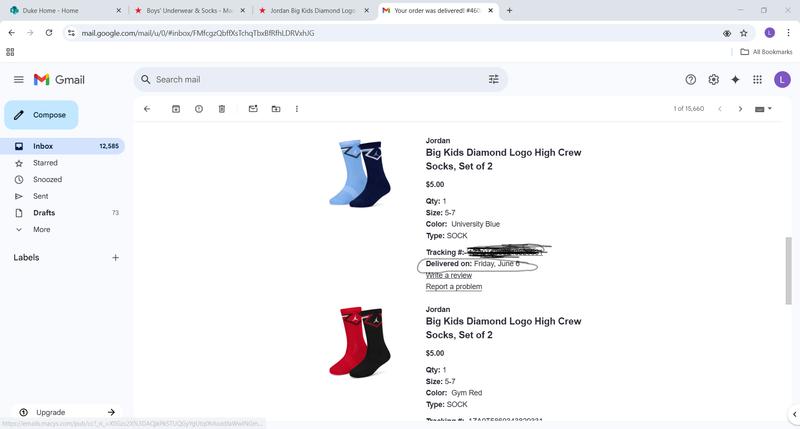Close the Duke Home tab
Screen dimensions: 800x429
(119, 10)
